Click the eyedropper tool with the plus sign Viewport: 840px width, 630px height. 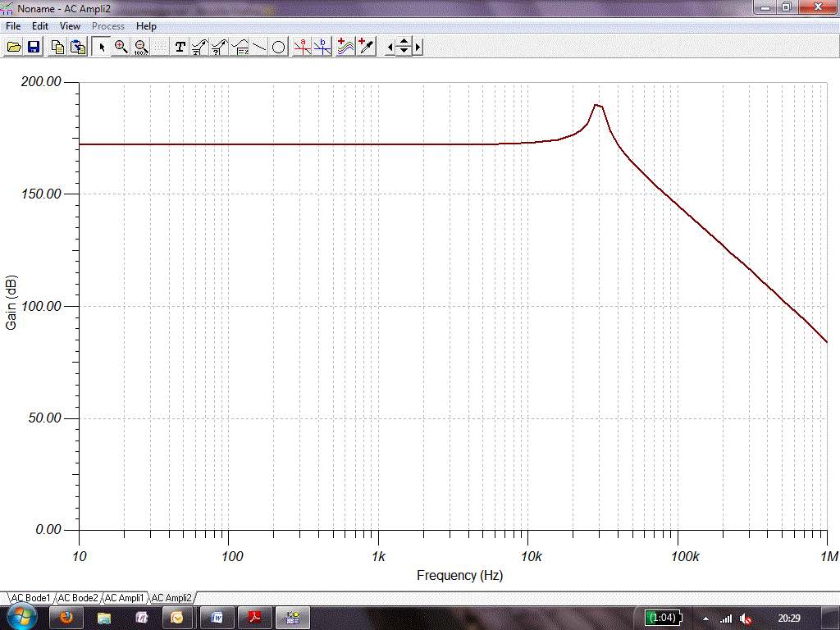coord(367,47)
